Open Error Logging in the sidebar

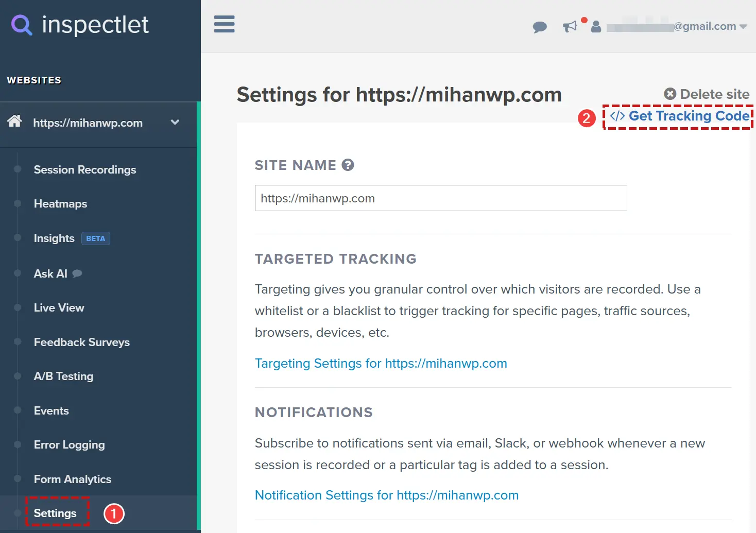coord(70,445)
